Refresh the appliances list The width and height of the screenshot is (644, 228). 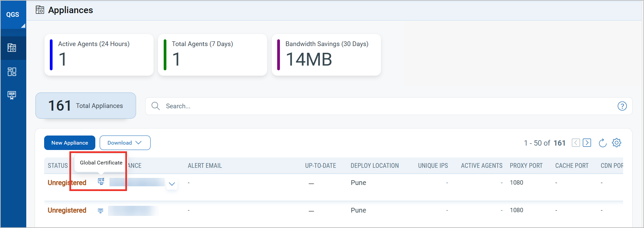click(x=603, y=143)
